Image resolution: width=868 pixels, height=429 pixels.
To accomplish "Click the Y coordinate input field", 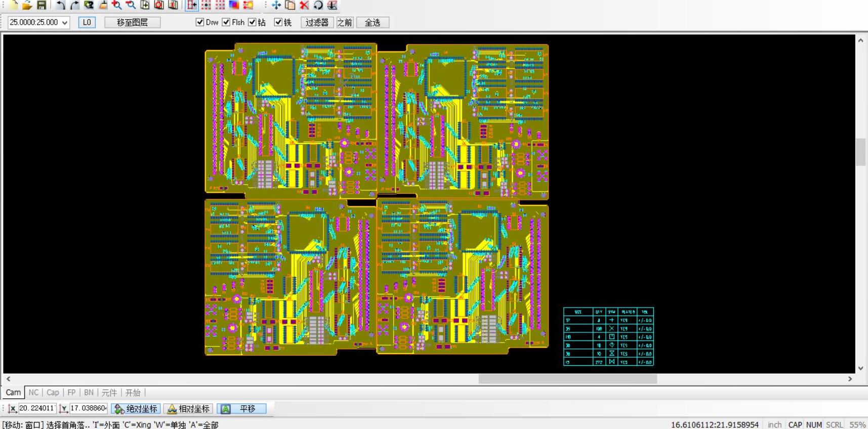I will (88, 408).
